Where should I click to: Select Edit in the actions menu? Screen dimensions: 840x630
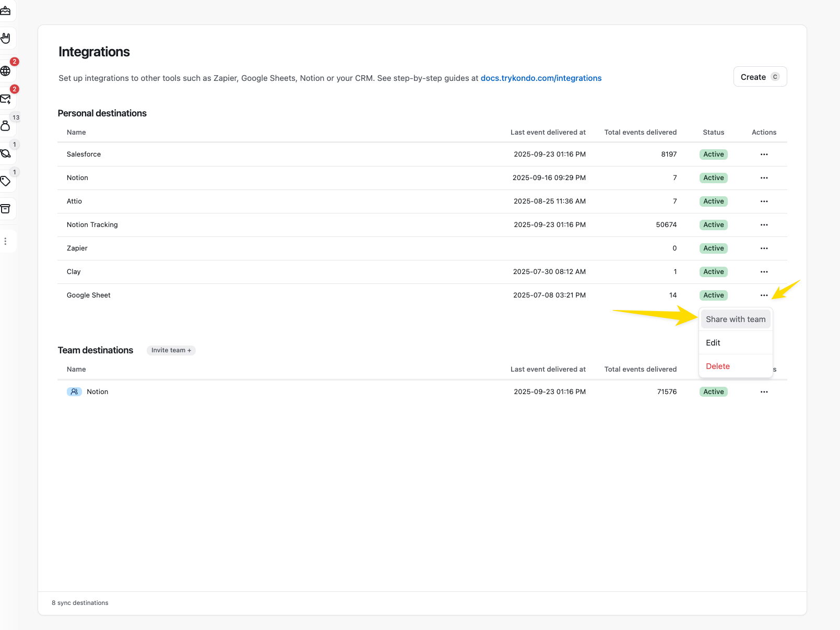pyautogui.click(x=736, y=343)
